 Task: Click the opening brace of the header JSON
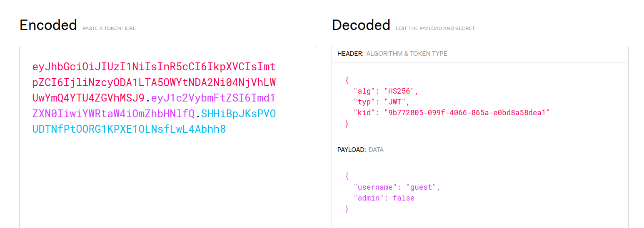tap(347, 80)
